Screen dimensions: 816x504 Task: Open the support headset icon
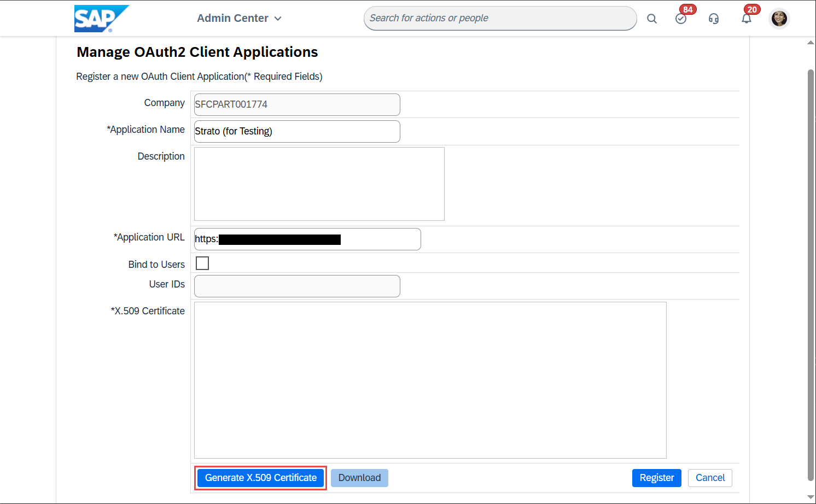(714, 19)
